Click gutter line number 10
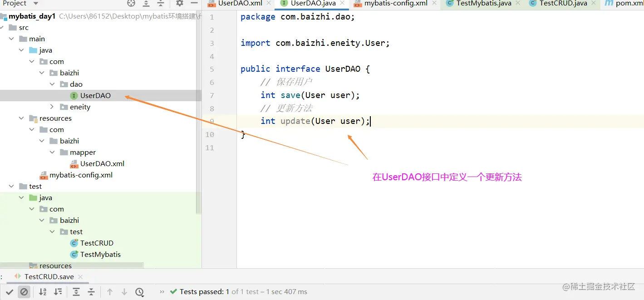Image resolution: width=644 pixels, height=300 pixels. (x=210, y=135)
